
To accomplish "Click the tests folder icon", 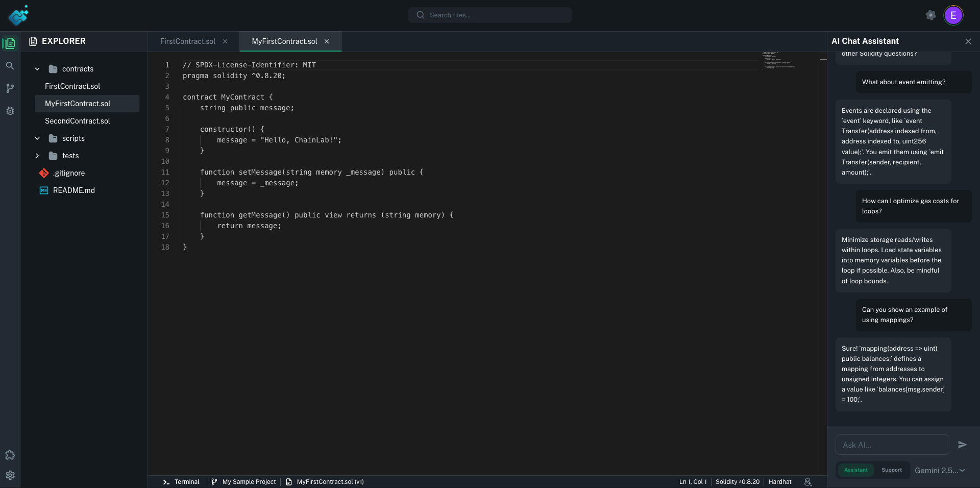I will coord(53,156).
